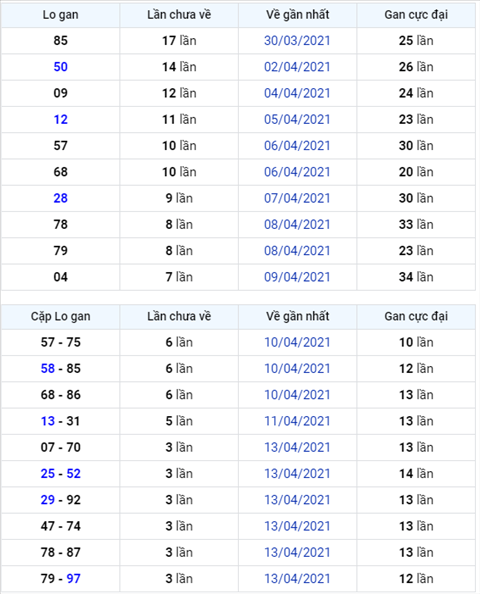Select the blue number 50
The width and height of the screenshot is (480, 594).
[x=61, y=67]
